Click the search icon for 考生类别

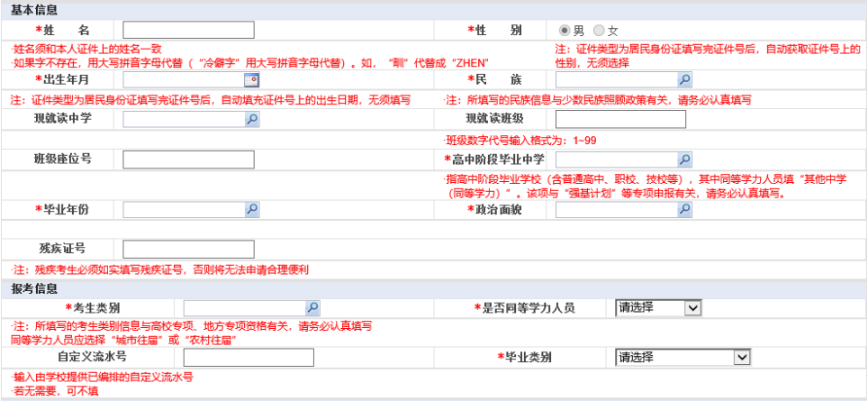coord(312,307)
